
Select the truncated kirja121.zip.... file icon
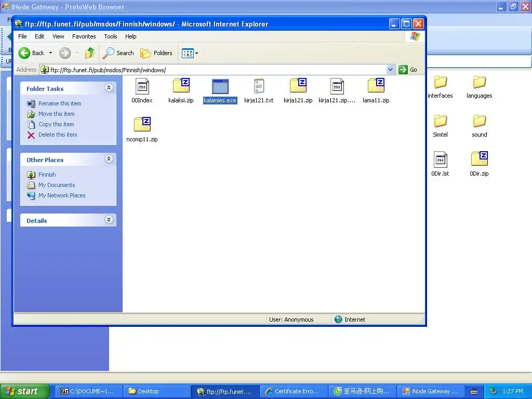click(x=337, y=87)
